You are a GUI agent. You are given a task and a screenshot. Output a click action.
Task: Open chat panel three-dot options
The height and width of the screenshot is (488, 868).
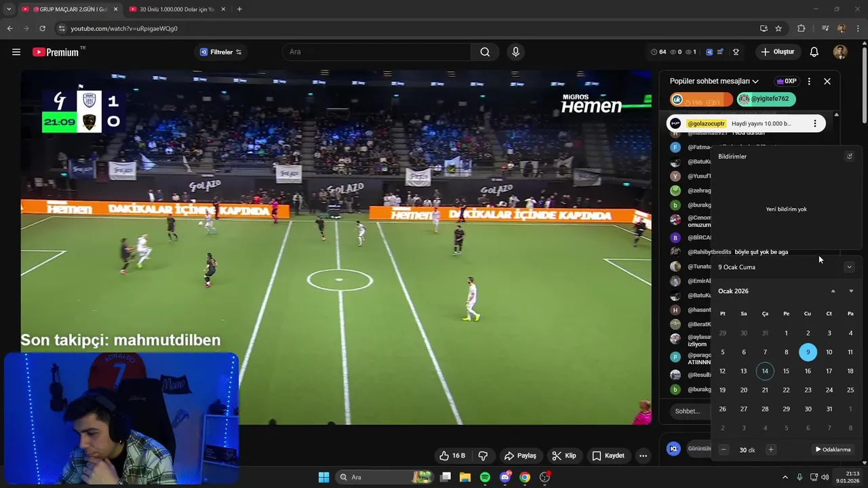[809, 81]
